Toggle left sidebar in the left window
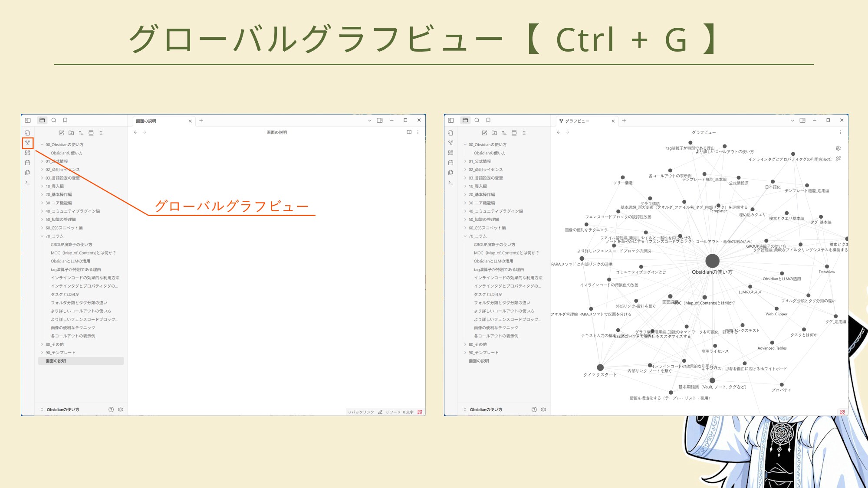The height and width of the screenshot is (488, 868). click(28, 120)
